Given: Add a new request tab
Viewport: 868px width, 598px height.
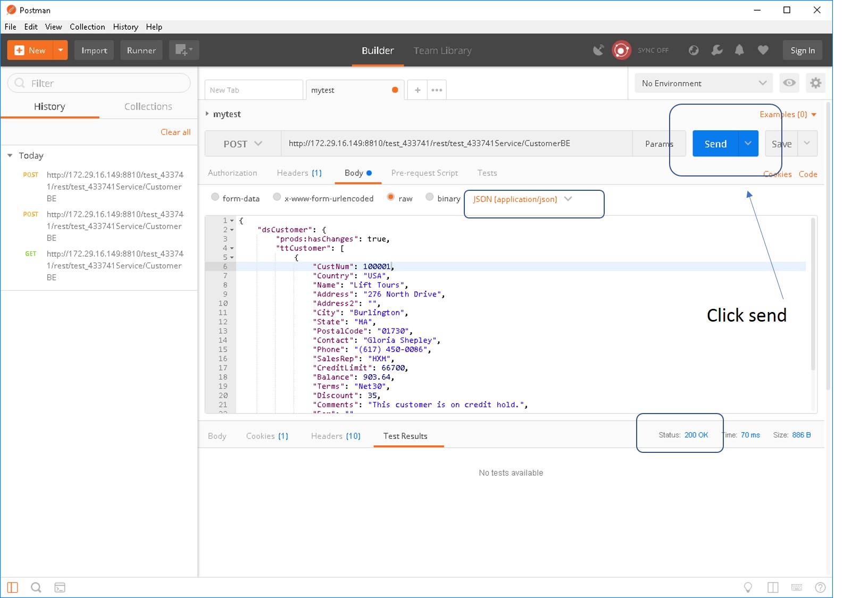Looking at the screenshot, I should tap(418, 90).
